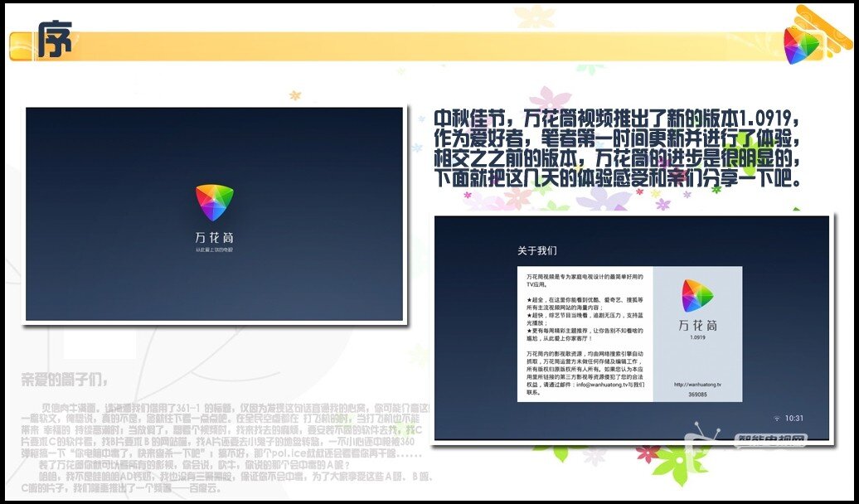Open the splash screen screenshot thumbnail

(214, 214)
